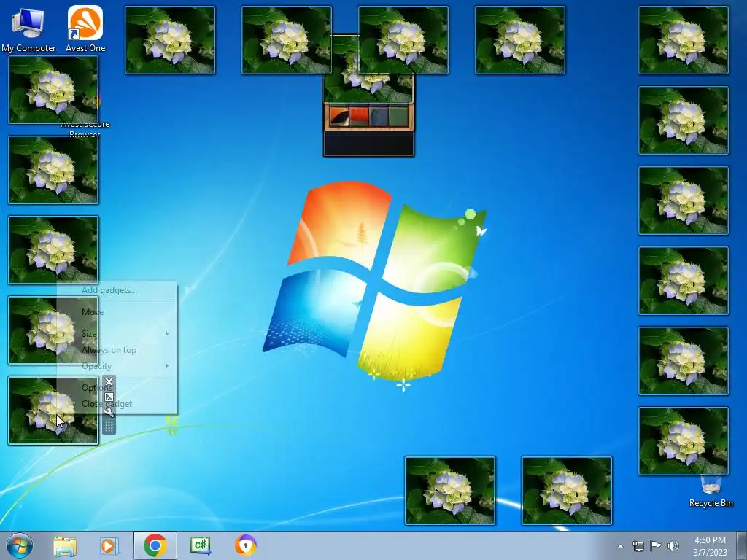Click the gadget's dotted drag handle

pos(109,426)
